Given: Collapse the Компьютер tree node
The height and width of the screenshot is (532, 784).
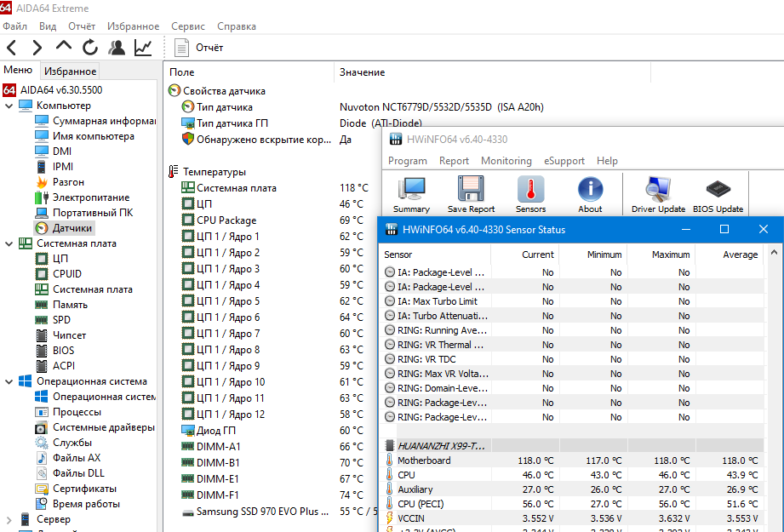Looking at the screenshot, I should point(9,106).
